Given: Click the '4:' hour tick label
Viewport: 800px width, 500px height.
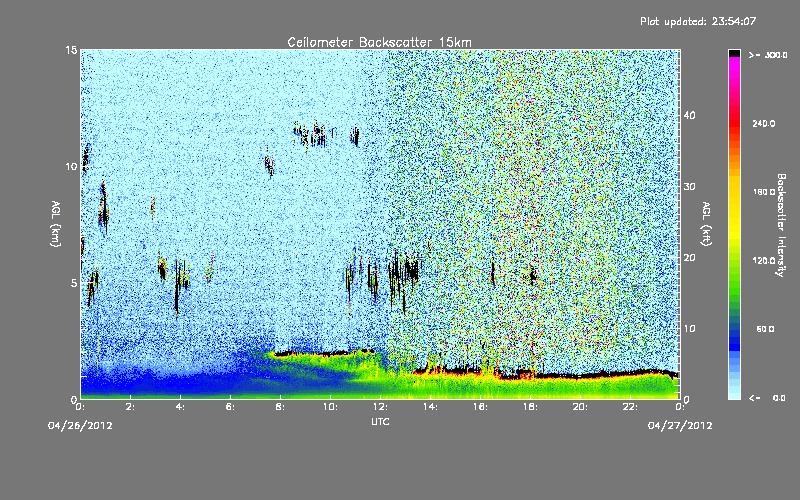Looking at the screenshot, I should click(181, 407).
